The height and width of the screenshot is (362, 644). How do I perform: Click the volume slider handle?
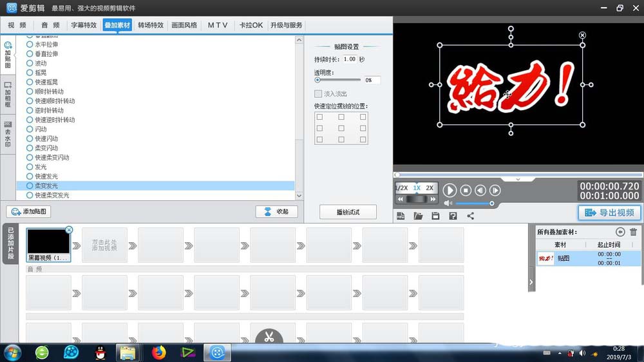click(x=491, y=204)
